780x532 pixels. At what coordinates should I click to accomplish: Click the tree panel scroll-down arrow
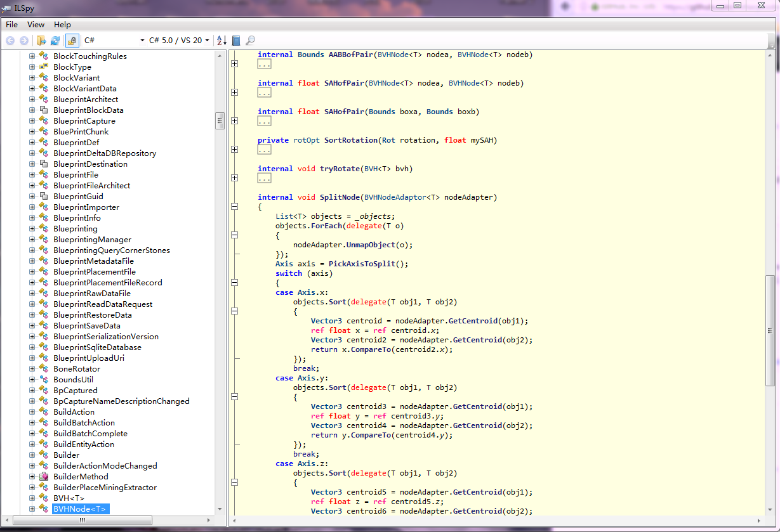tap(220, 509)
